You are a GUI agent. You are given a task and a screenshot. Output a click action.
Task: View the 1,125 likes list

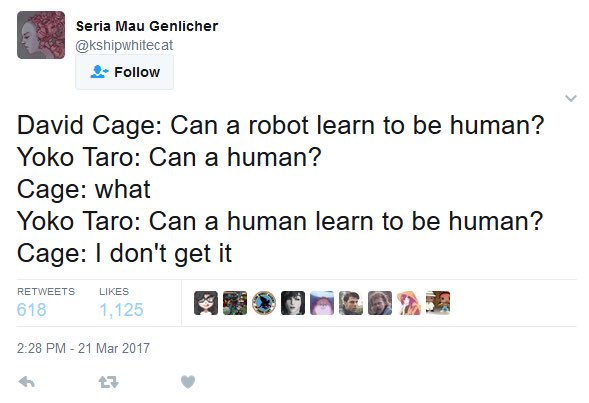coord(121,310)
